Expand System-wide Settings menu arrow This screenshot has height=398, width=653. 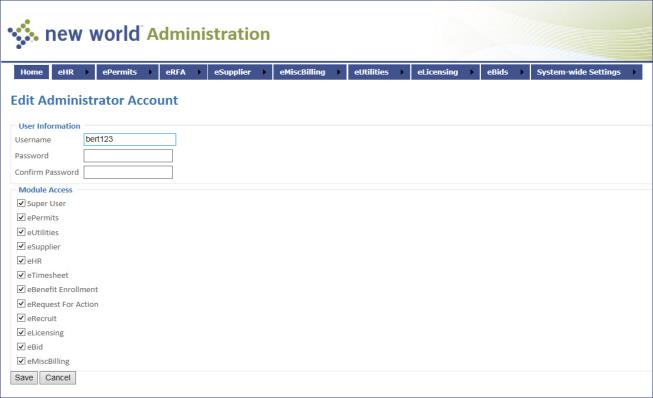tap(634, 72)
